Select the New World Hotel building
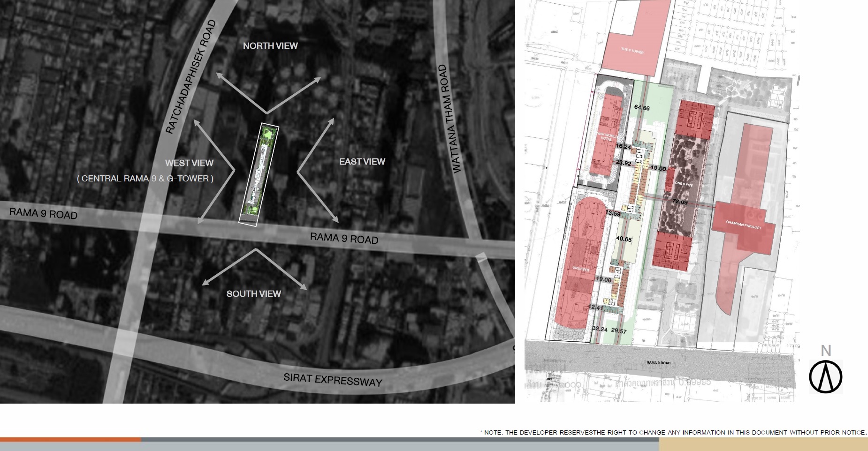Screen dimensions: 868x451 coord(607,136)
